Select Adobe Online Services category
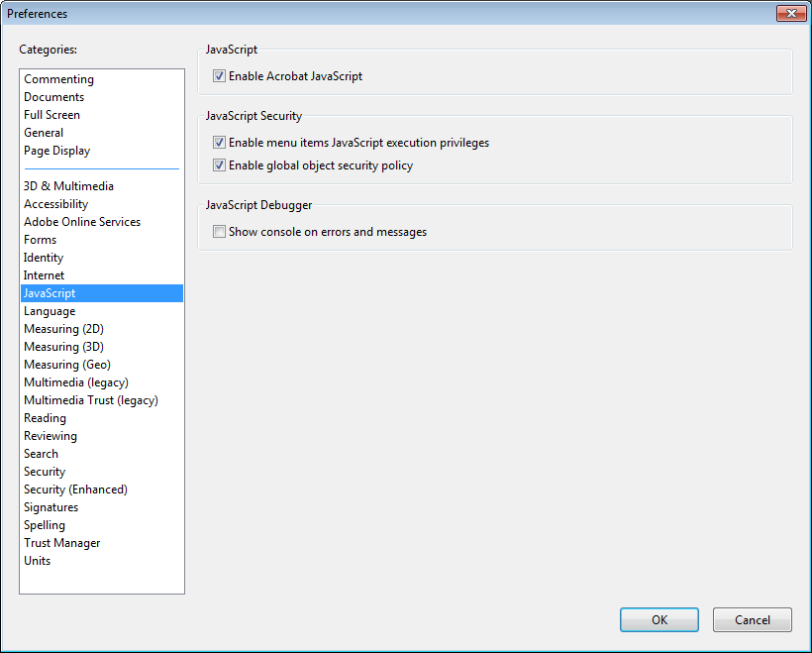The height and width of the screenshot is (653, 812). (102, 222)
